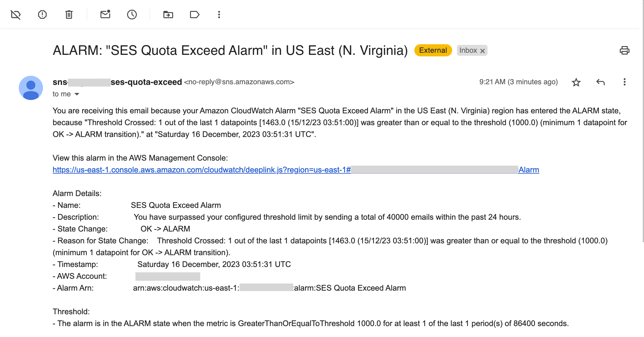
Task: Delete the email with trash icon
Action: pos(69,14)
